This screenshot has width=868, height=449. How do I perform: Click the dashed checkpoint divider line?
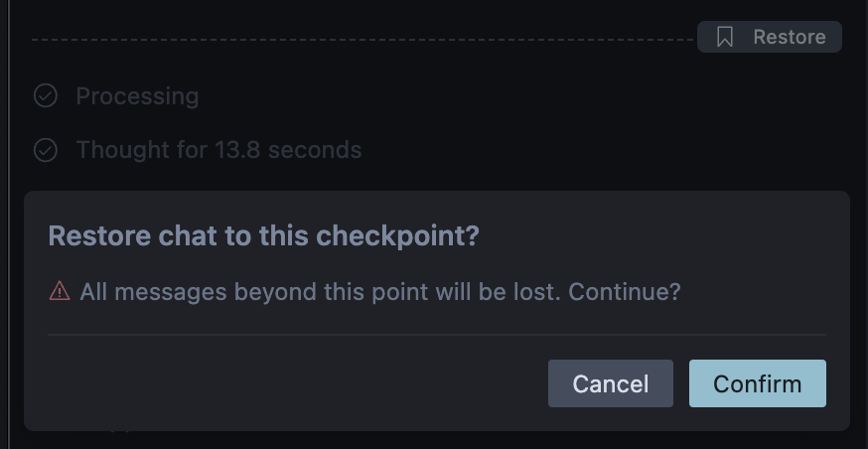(x=358, y=40)
